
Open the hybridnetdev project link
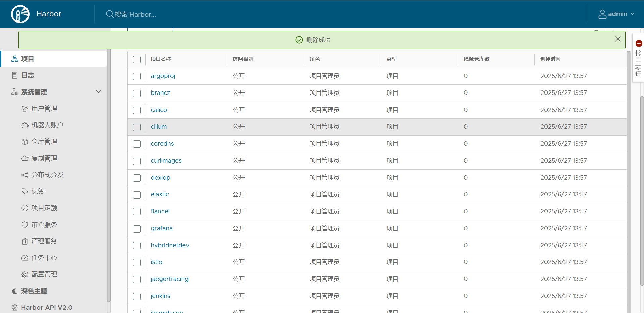pyautogui.click(x=170, y=245)
